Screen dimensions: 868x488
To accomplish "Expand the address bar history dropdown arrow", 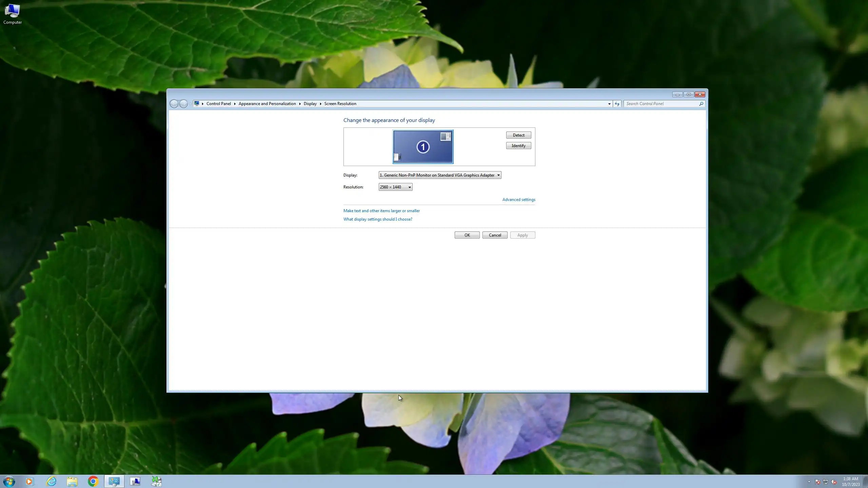I will coord(609,104).
